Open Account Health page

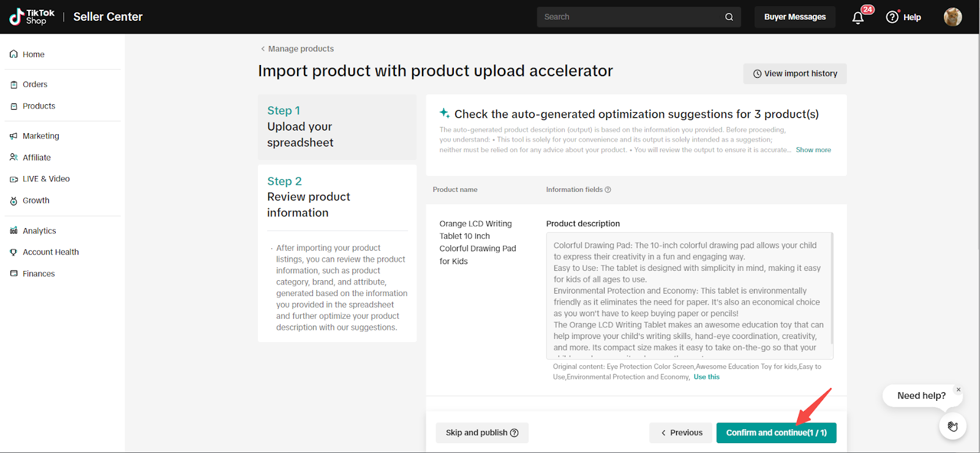coord(50,252)
